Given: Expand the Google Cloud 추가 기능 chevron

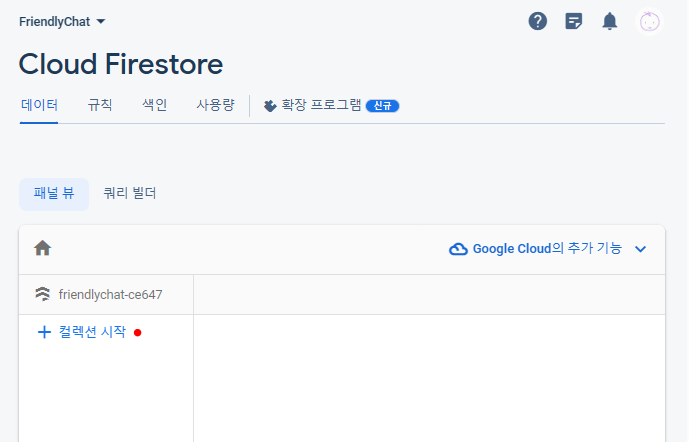Looking at the screenshot, I should point(641,249).
